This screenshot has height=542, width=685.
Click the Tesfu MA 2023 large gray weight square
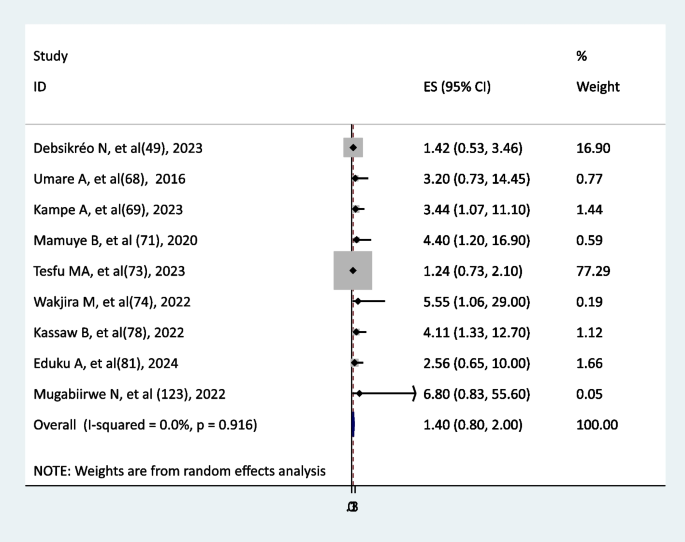(x=352, y=271)
